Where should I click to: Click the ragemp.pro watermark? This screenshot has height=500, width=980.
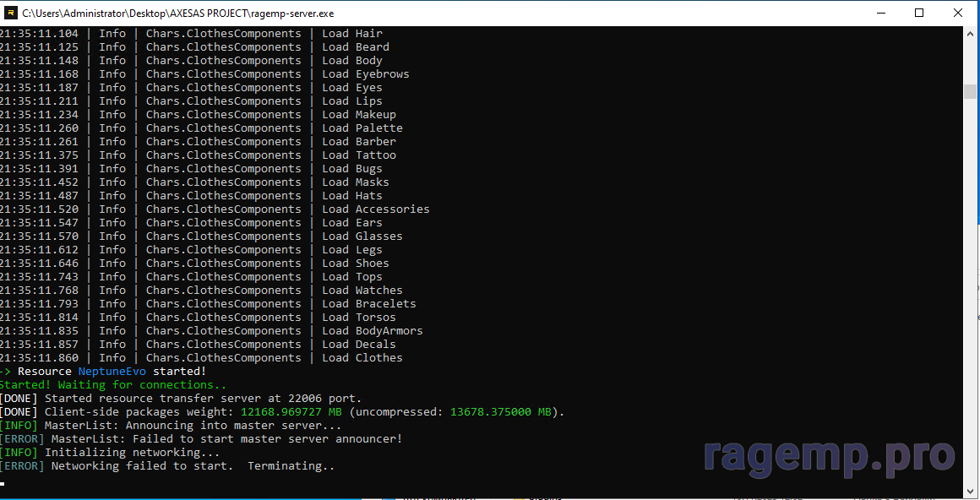point(828,454)
